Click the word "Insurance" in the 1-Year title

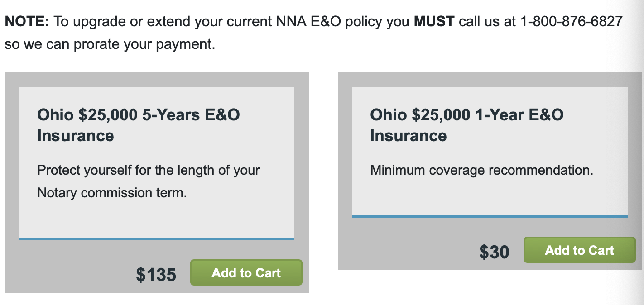coord(408,136)
